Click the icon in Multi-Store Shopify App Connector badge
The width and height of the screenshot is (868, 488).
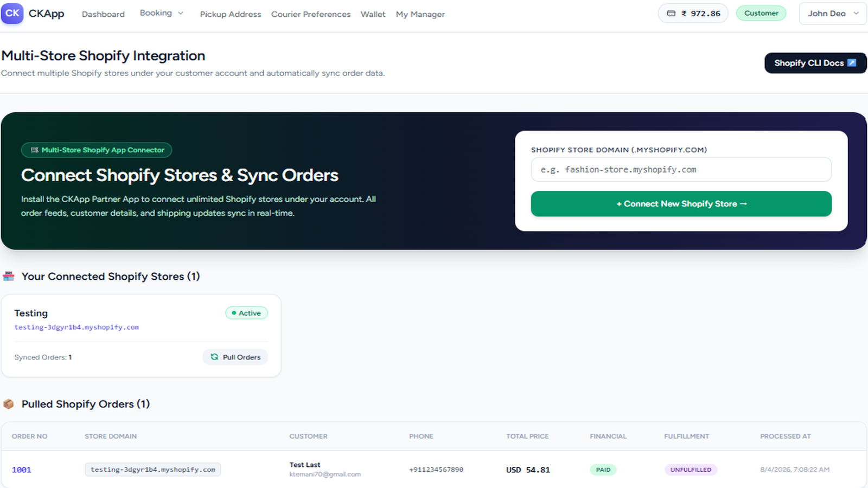[35, 150]
